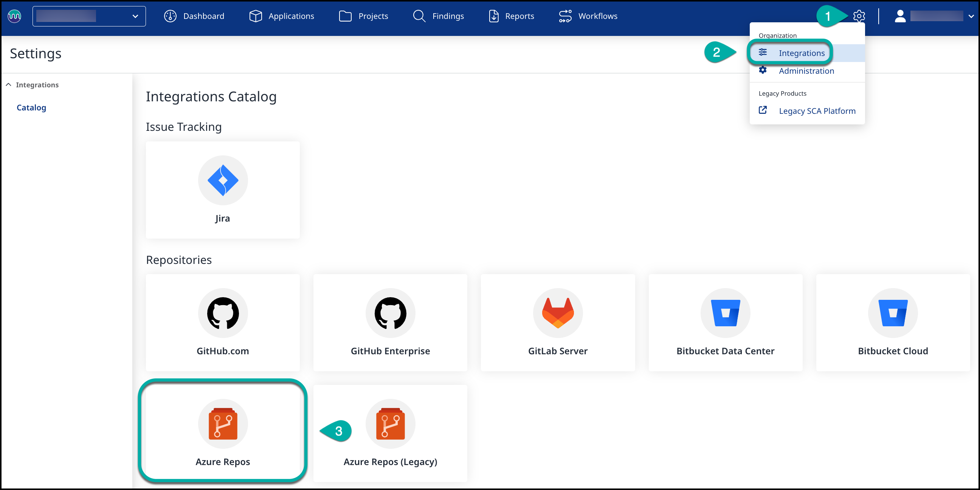Open the Azure Repos (Legacy) card

pos(390,433)
